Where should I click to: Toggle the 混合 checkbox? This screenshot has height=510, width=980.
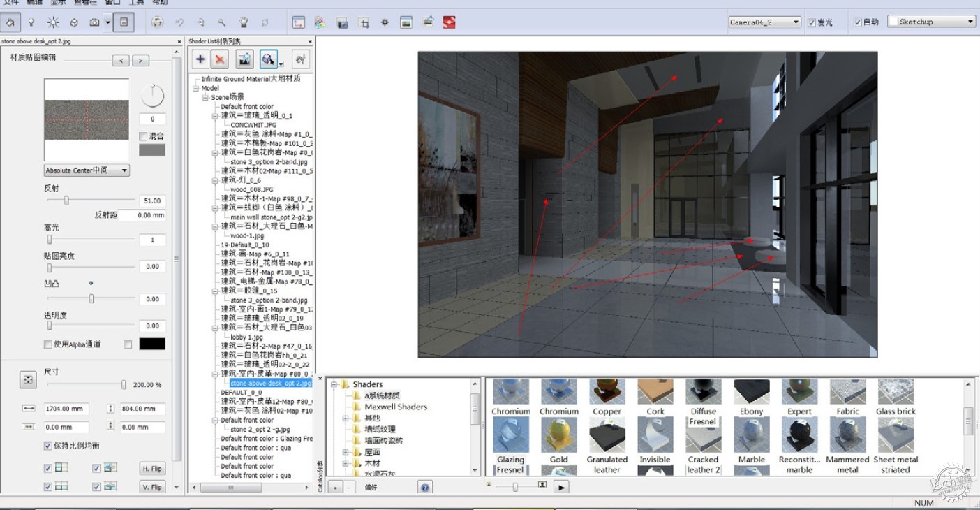click(x=142, y=137)
